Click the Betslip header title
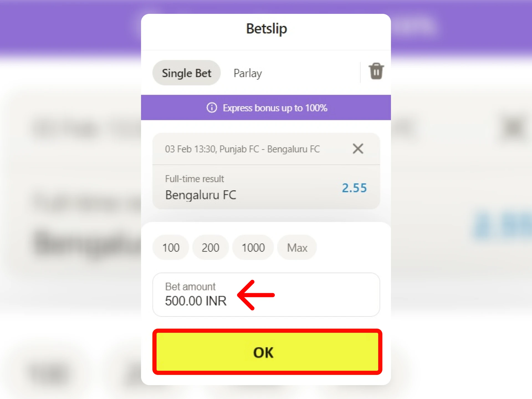 [266, 28]
